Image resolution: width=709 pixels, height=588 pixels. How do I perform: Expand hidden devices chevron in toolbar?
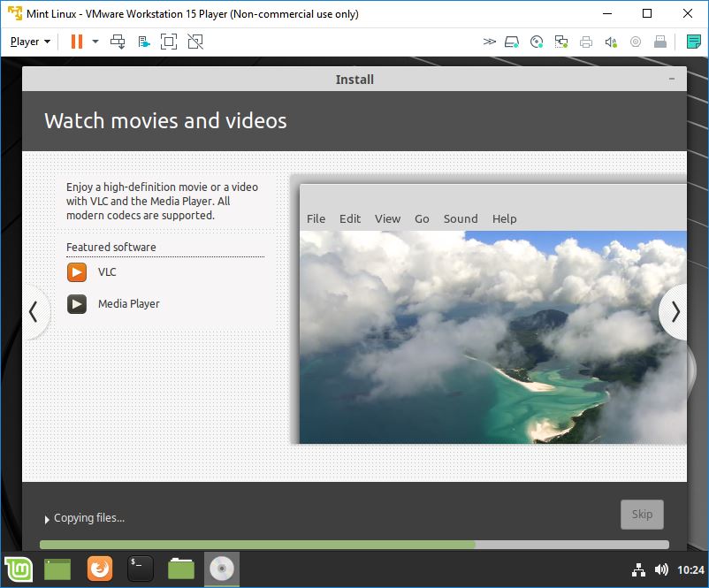pyautogui.click(x=489, y=42)
